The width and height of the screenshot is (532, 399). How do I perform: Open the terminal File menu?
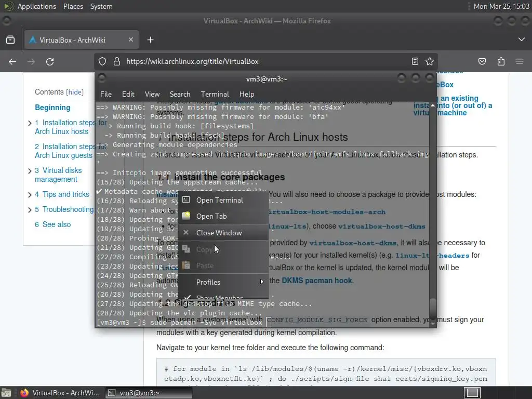106,94
